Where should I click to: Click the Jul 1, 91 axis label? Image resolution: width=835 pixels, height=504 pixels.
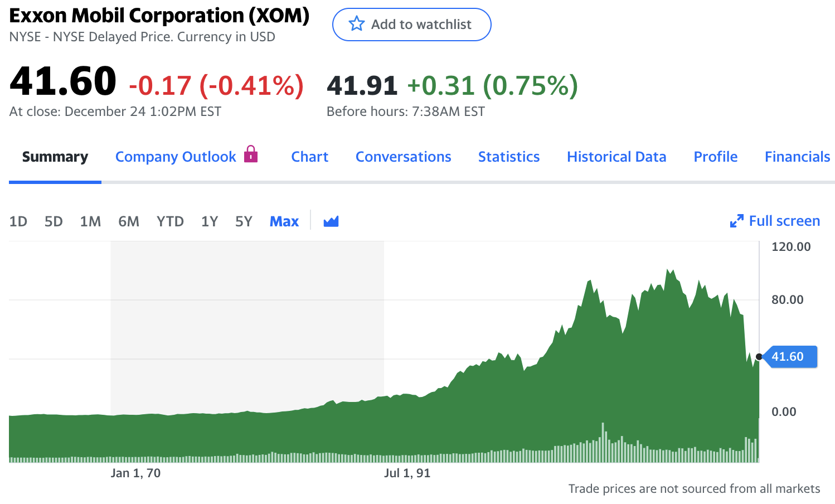click(407, 473)
